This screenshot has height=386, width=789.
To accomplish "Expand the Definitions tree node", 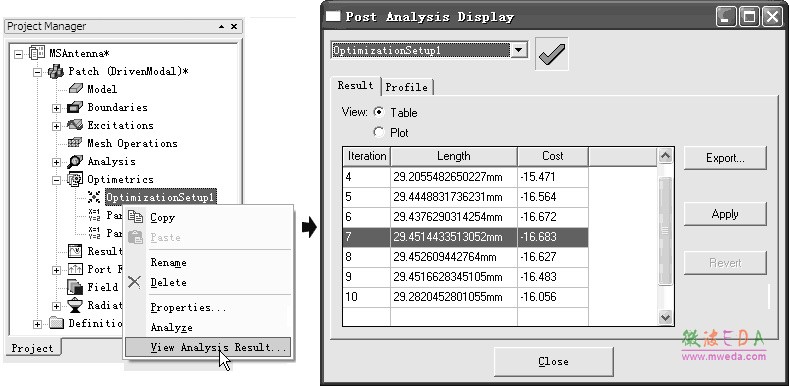I will coord(38,324).
